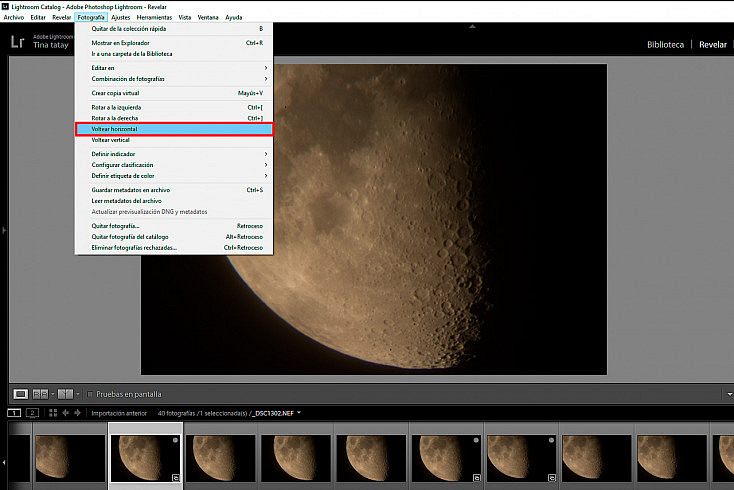Toggle the RR reference view button
This screenshot has width=734, height=490.
40,395
